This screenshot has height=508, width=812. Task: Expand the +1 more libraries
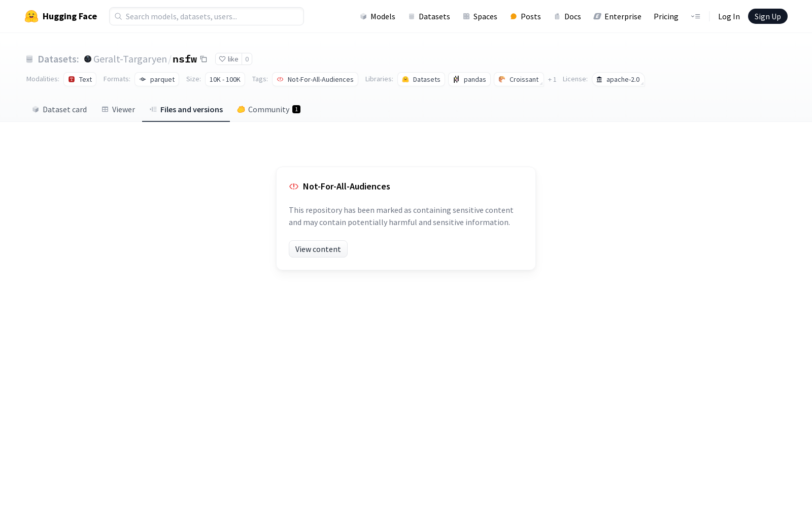tap(552, 79)
